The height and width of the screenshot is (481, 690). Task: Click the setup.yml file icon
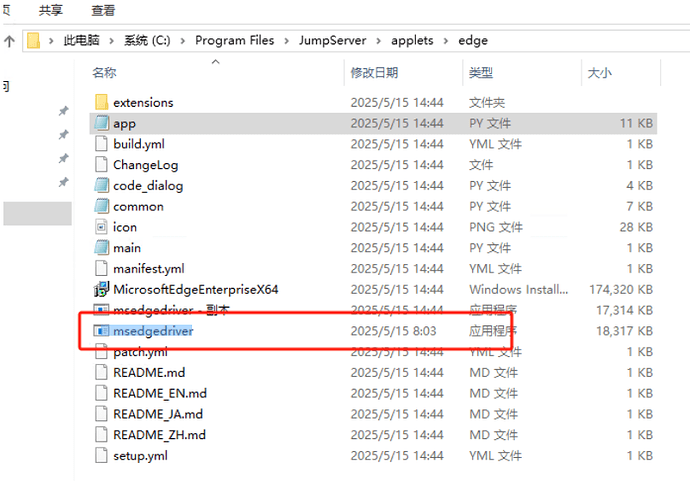(101, 455)
